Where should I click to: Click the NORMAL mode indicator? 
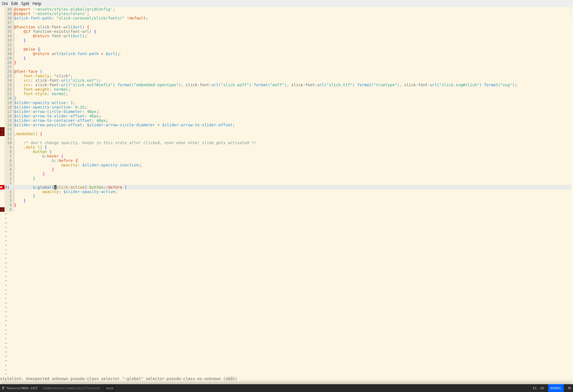556,388
